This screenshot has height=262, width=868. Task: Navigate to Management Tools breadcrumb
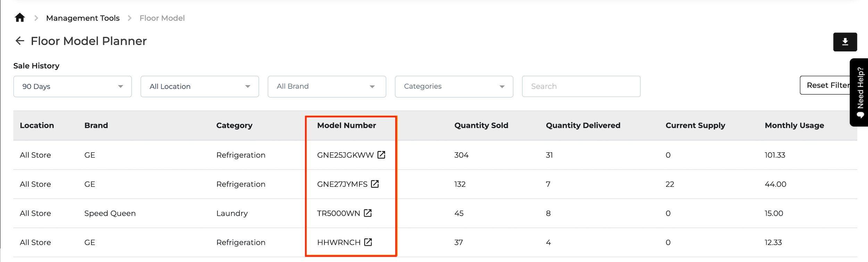point(83,18)
